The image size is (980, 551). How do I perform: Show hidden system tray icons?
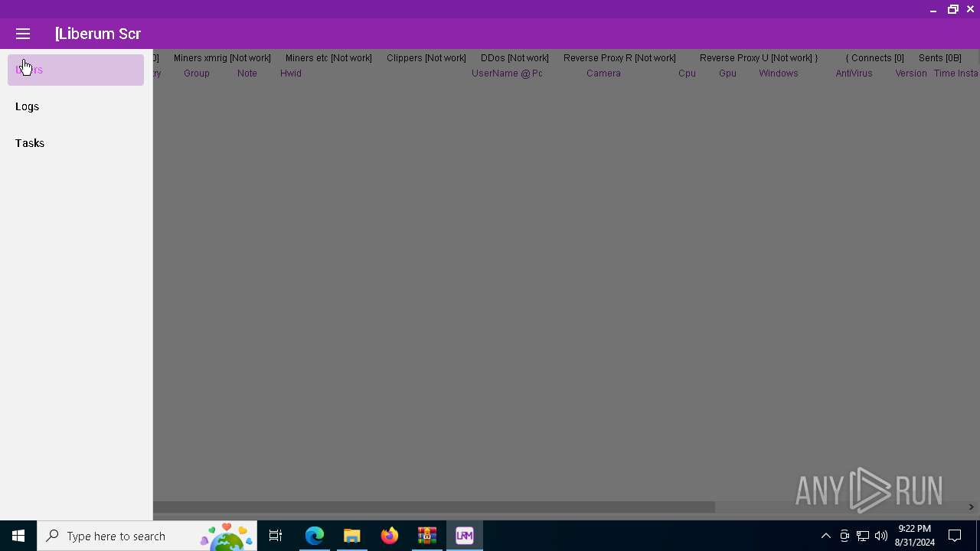(x=826, y=536)
